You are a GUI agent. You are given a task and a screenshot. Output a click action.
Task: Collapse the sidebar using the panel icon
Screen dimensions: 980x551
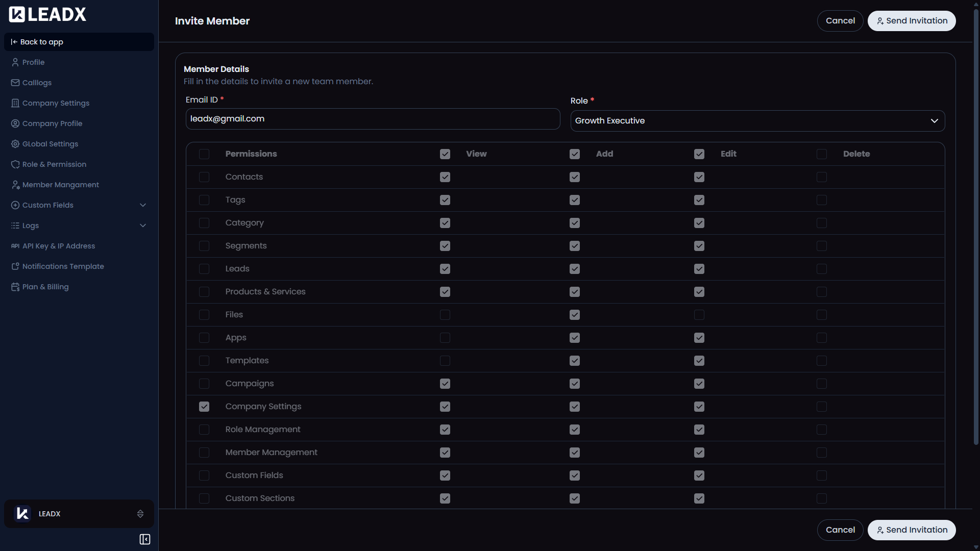pyautogui.click(x=144, y=539)
